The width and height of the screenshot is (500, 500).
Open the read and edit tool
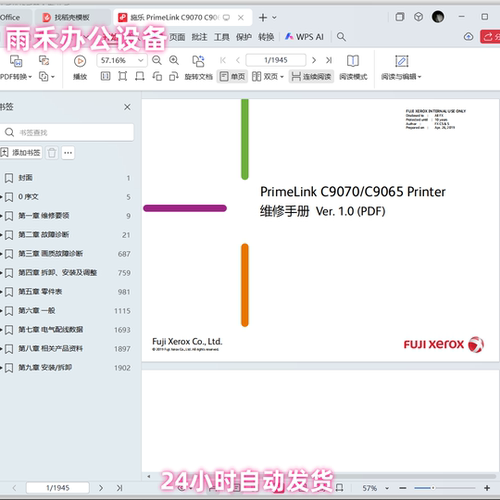[402, 61]
